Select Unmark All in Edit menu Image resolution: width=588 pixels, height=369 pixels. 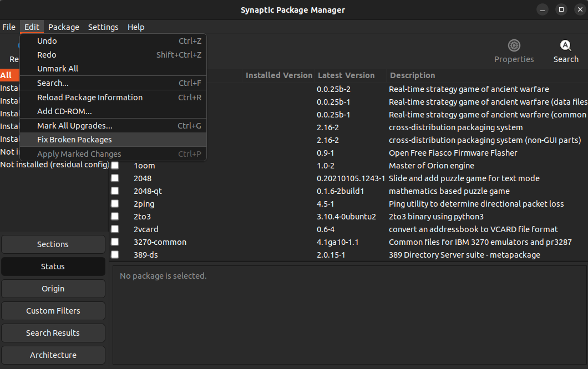click(x=58, y=69)
